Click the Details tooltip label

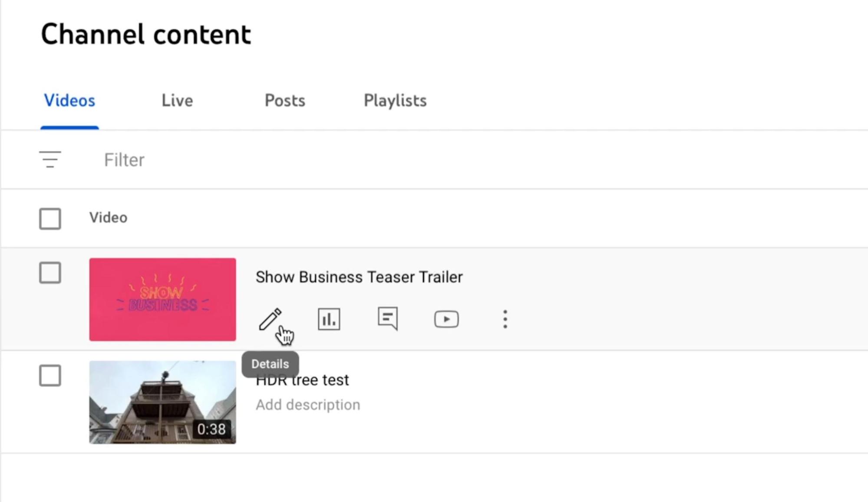[x=270, y=364]
